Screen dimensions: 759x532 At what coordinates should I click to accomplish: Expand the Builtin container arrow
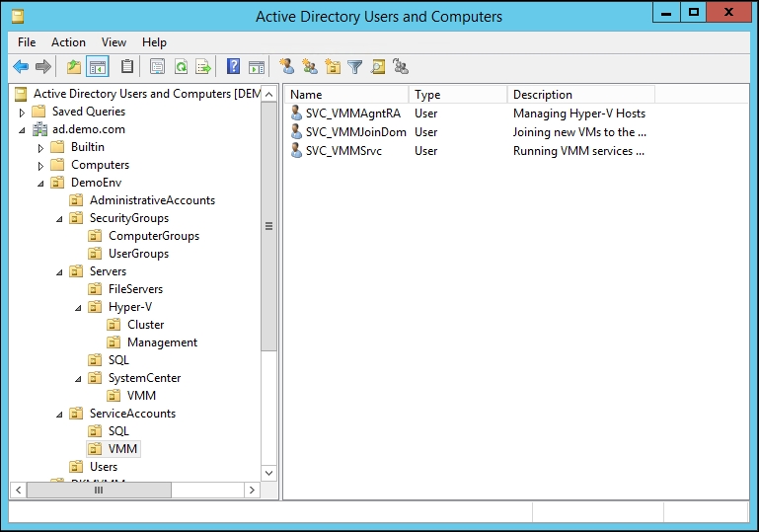pos(41,148)
